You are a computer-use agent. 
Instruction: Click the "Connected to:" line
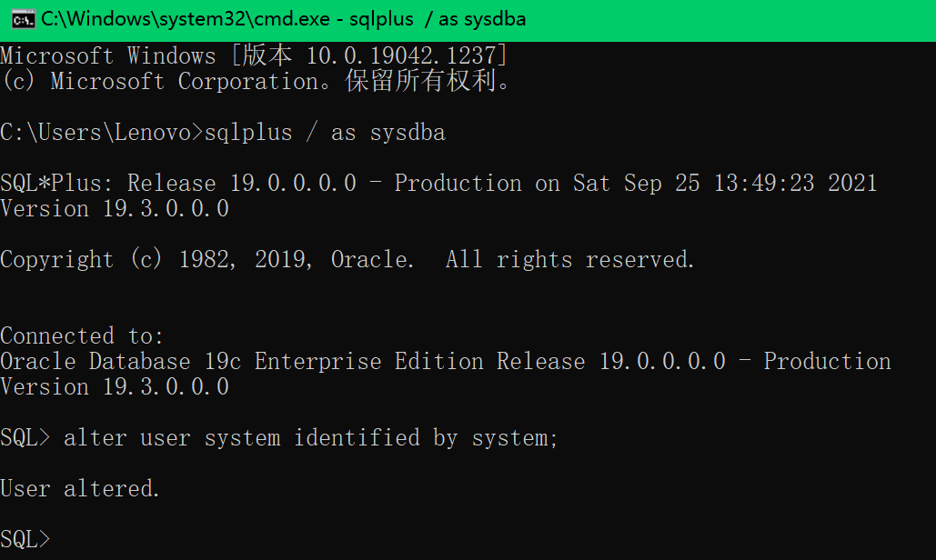[82, 336]
